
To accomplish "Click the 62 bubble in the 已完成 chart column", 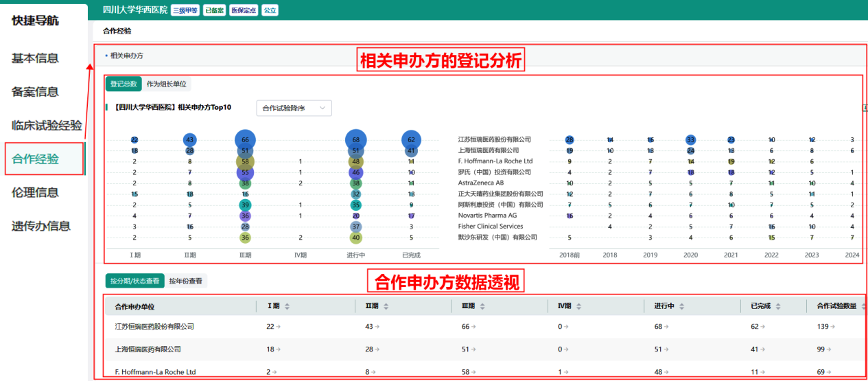I will (x=411, y=139).
